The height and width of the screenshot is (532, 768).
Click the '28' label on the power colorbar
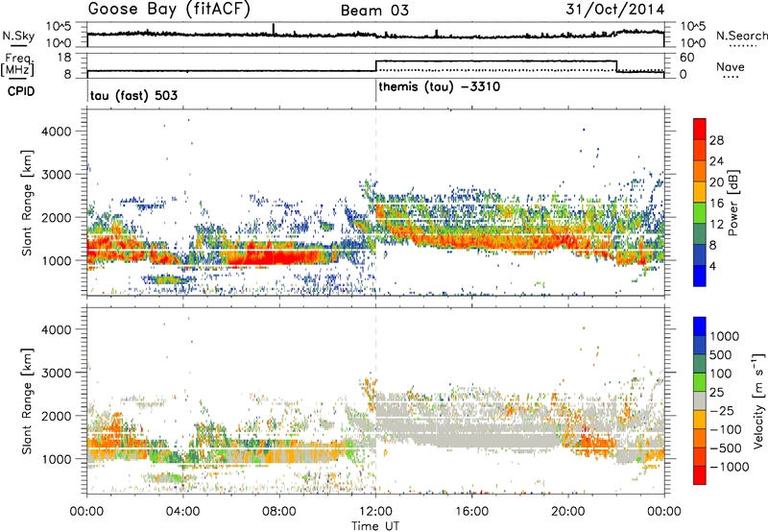[x=716, y=140]
